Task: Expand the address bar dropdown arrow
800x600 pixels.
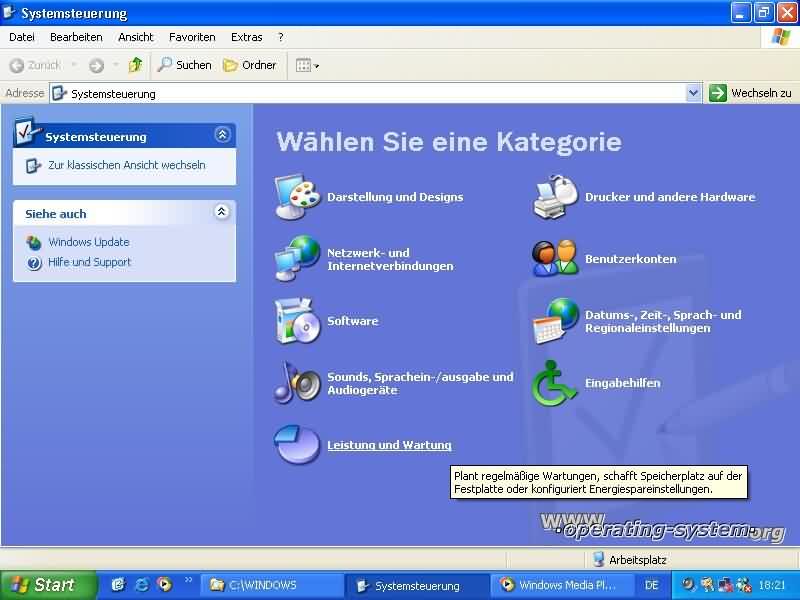Action: (693, 93)
